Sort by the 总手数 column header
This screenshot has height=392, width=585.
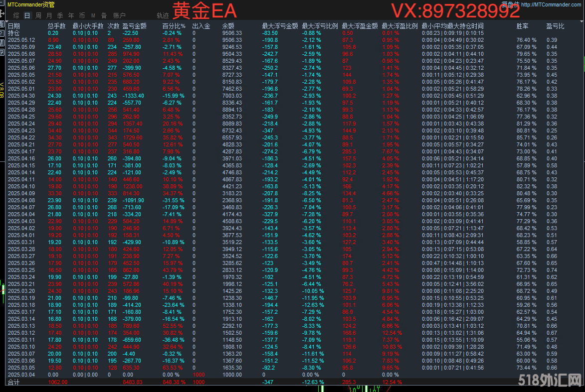click(57, 26)
